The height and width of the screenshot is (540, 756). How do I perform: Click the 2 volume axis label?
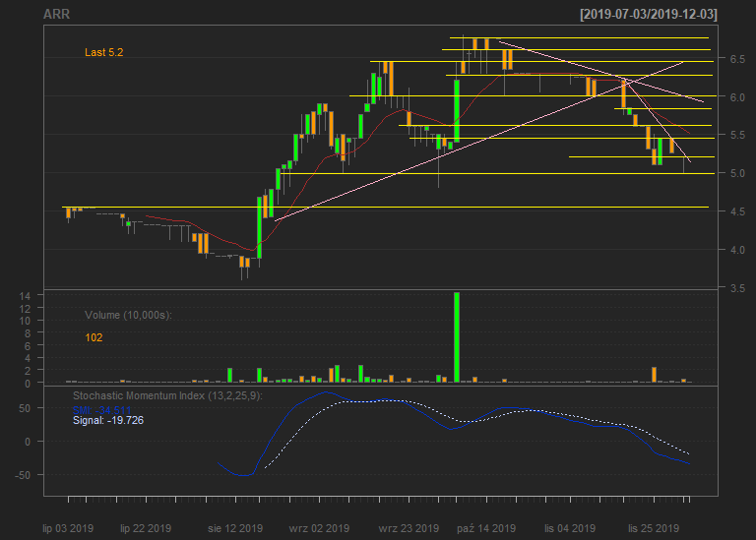[28, 371]
